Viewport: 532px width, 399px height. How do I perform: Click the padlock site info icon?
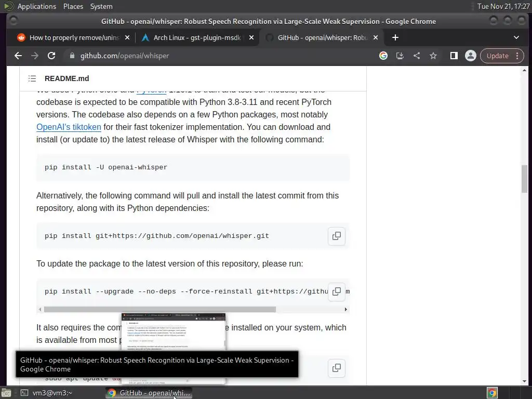(x=72, y=56)
